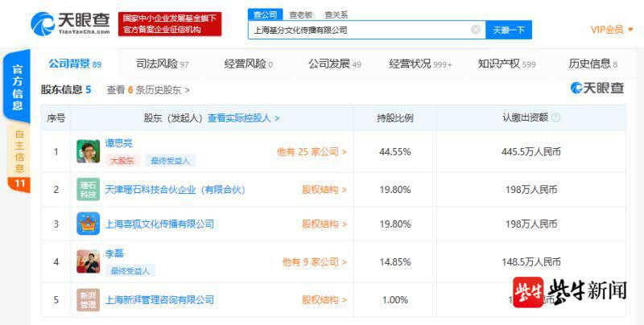Click 最终受益人 tag under 李磊

[x=130, y=270]
